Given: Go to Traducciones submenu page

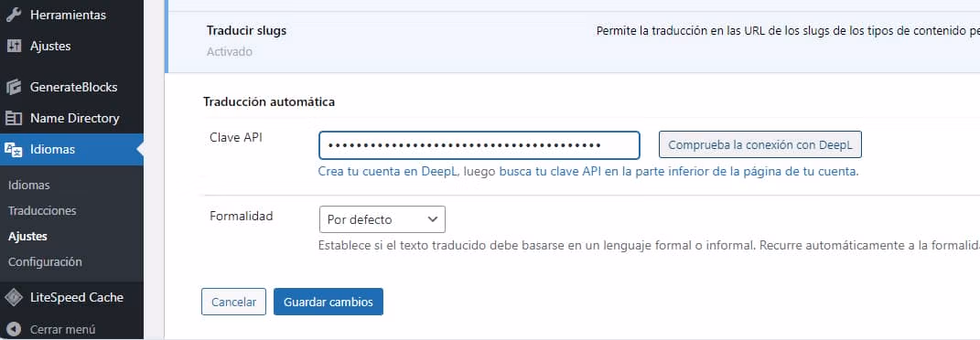Looking at the screenshot, I should [42, 211].
